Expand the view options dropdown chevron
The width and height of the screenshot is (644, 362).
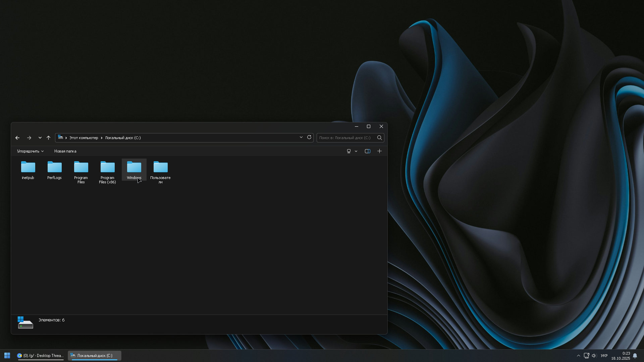click(356, 151)
